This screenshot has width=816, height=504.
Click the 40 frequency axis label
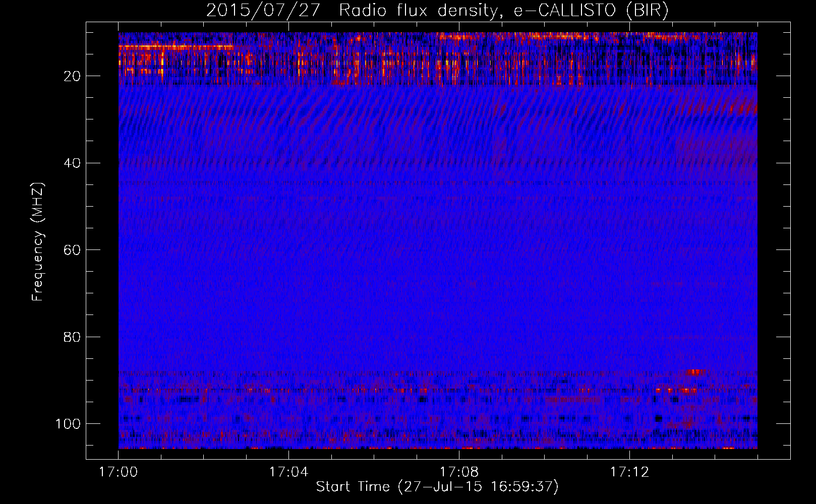tap(73, 163)
